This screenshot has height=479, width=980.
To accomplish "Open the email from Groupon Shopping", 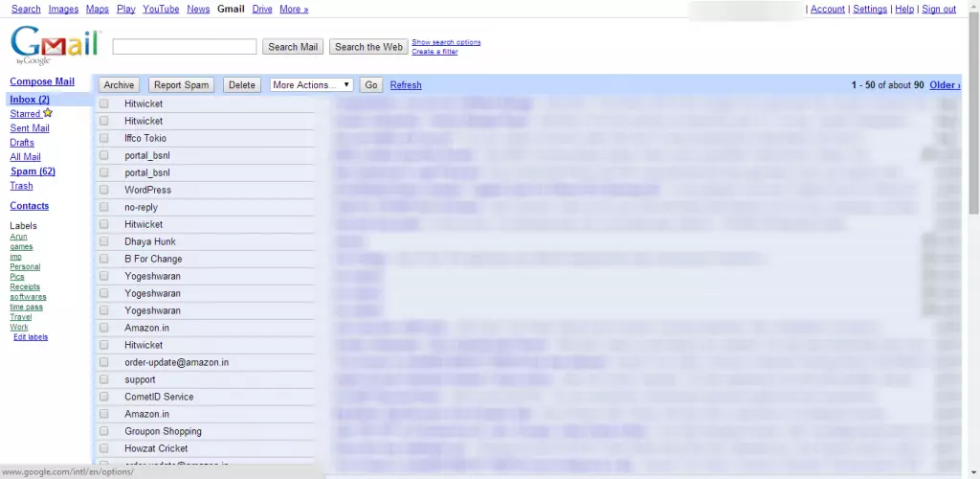I will (x=163, y=431).
